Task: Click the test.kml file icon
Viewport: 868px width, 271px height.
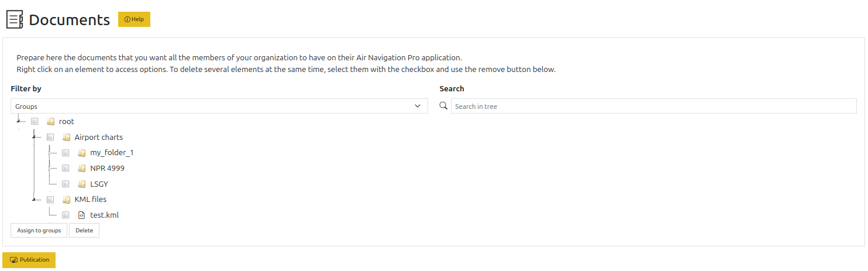Action: click(82, 215)
